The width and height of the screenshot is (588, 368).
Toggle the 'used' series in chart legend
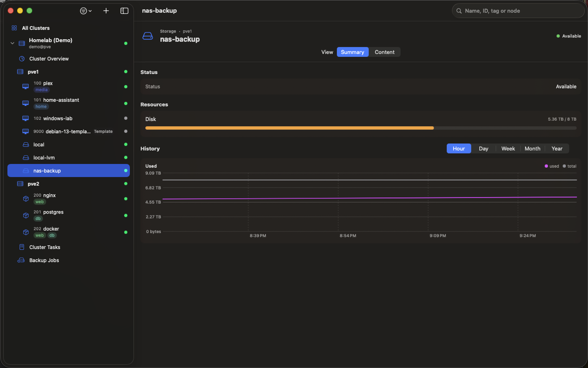point(552,166)
